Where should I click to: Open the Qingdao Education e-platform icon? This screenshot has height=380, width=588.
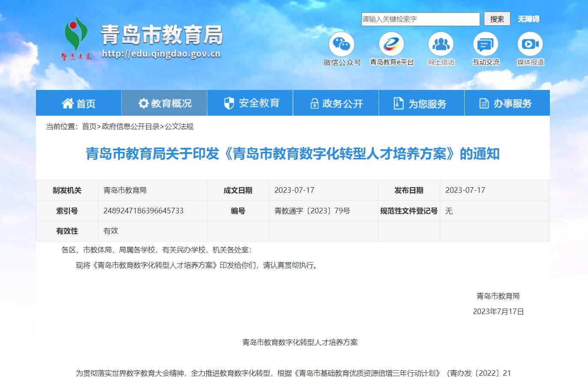[x=391, y=44]
